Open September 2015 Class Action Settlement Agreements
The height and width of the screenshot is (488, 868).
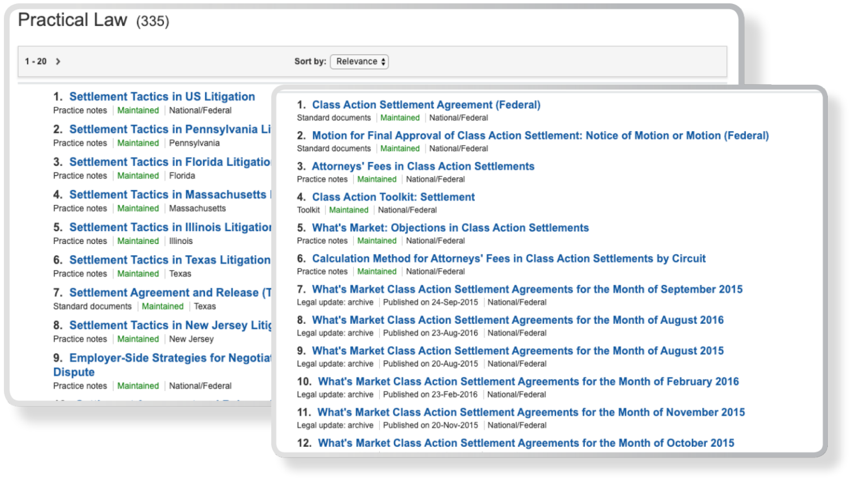click(x=527, y=290)
